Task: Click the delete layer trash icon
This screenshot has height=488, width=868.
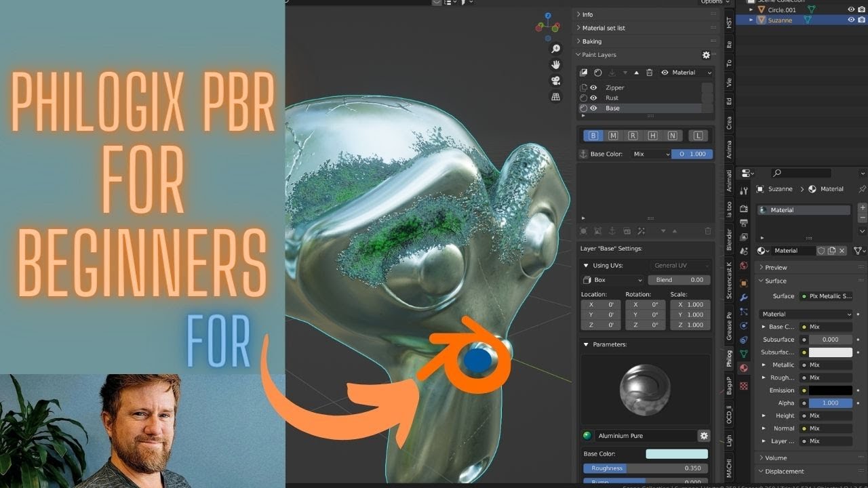Action: pyautogui.click(x=649, y=73)
